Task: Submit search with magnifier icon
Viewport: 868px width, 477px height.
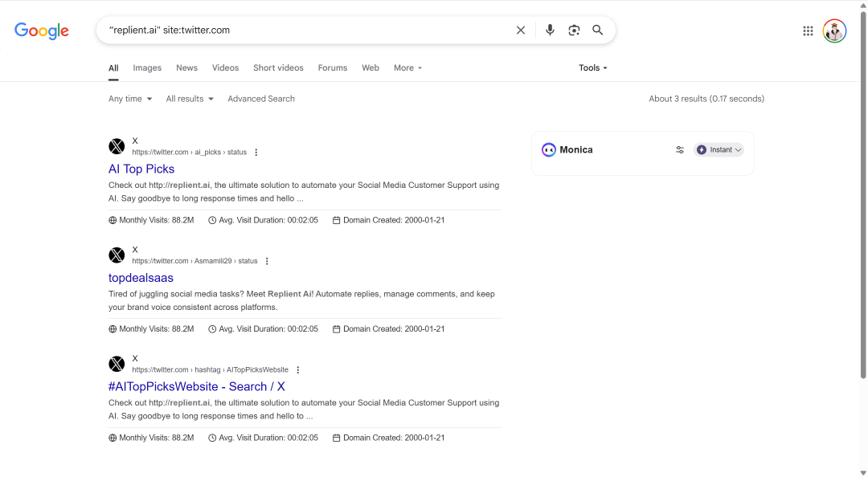Action: point(597,30)
